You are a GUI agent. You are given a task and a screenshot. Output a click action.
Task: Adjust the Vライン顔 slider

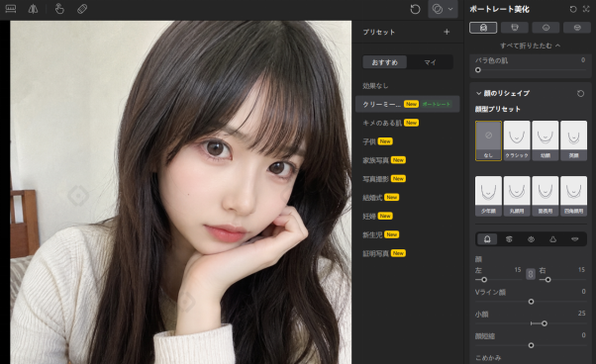tap(531, 302)
